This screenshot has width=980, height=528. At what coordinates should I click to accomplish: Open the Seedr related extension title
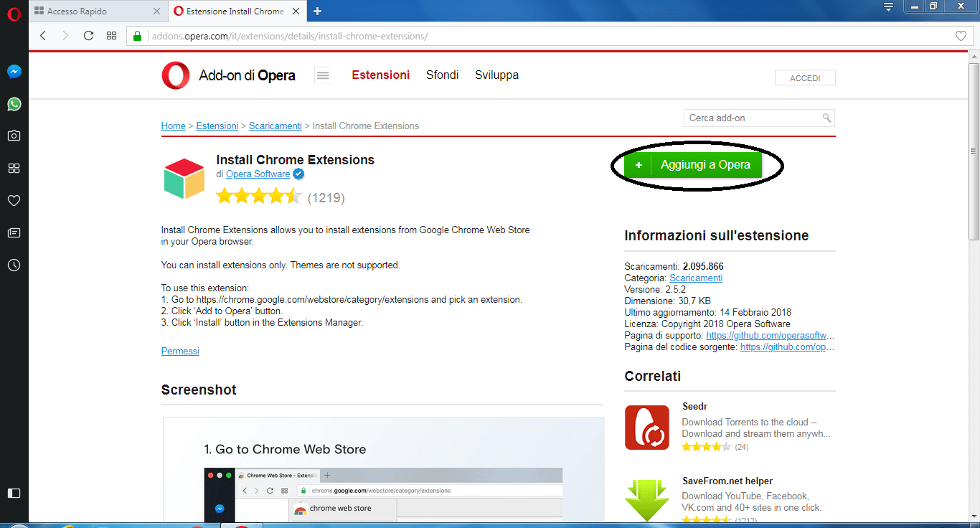pos(695,406)
